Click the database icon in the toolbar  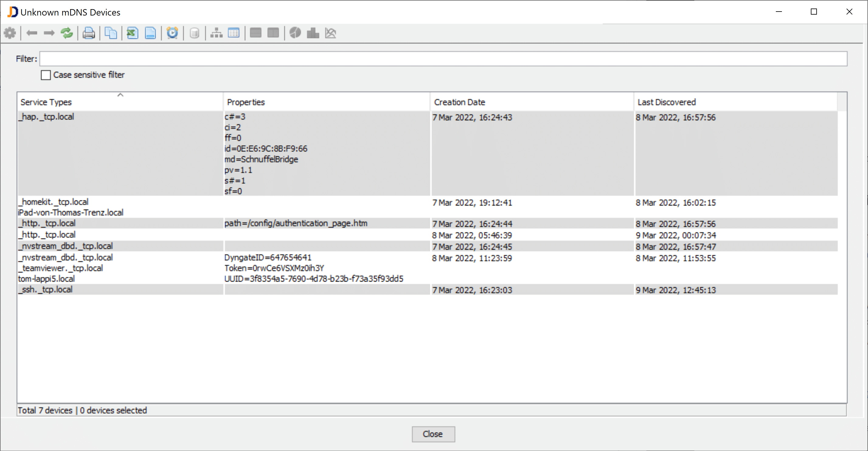pos(194,33)
